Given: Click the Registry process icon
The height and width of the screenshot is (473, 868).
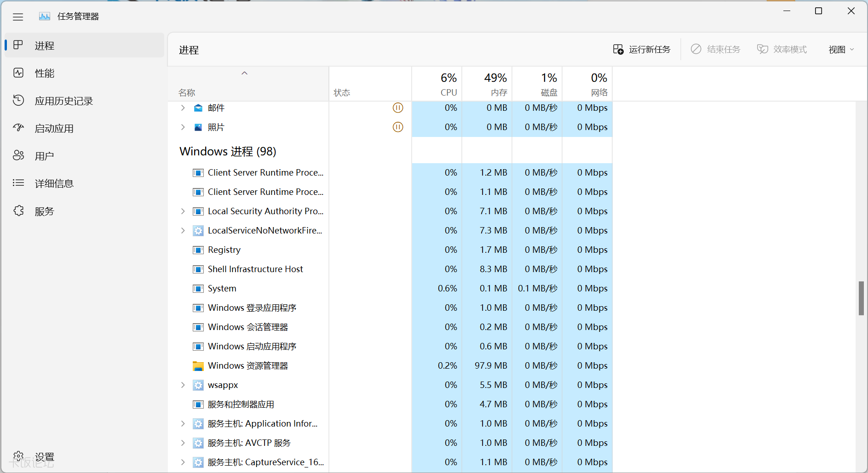Looking at the screenshot, I should coord(198,250).
